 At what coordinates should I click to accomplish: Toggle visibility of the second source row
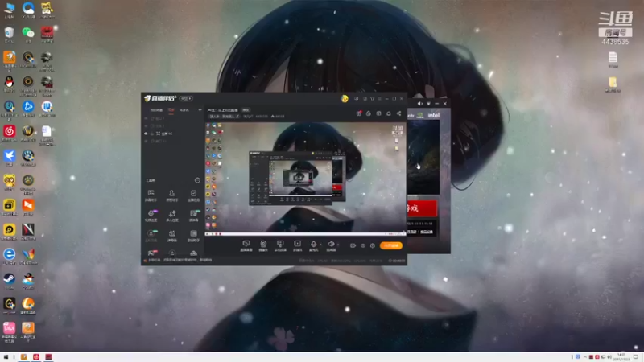(x=146, y=126)
